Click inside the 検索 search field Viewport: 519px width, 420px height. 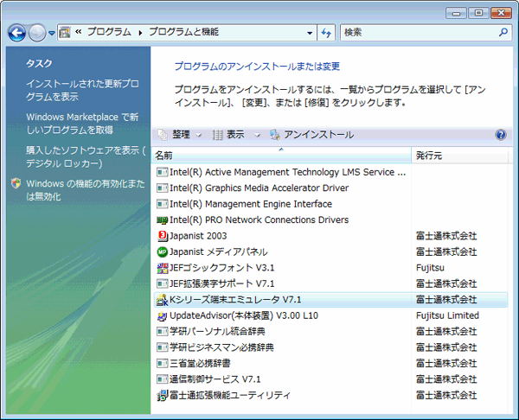pyautogui.click(x=419, y=33)
